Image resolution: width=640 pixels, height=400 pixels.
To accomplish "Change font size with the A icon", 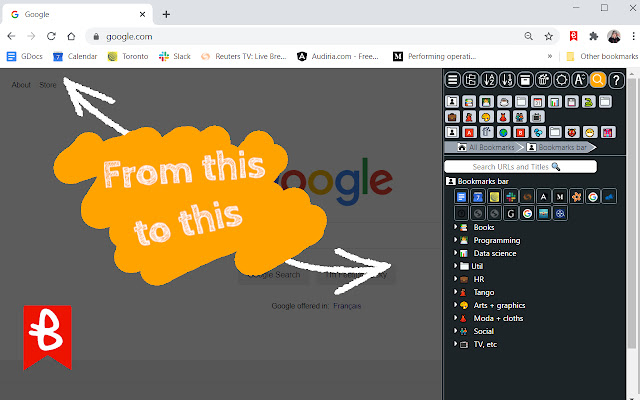I will (x=580, y=80).
